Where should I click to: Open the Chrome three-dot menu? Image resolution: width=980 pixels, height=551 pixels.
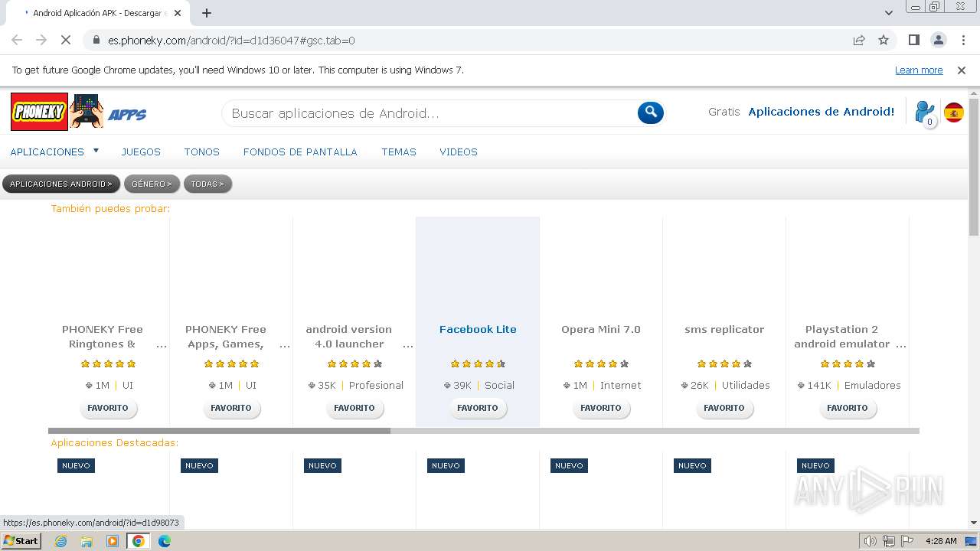[x=962, y=40]
